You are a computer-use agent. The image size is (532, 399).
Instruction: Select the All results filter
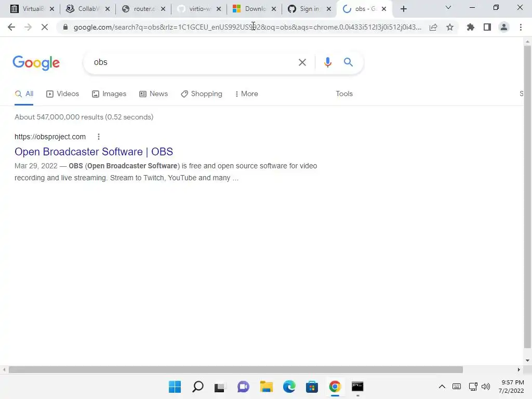pyautogui.click(x=24, y=94)
